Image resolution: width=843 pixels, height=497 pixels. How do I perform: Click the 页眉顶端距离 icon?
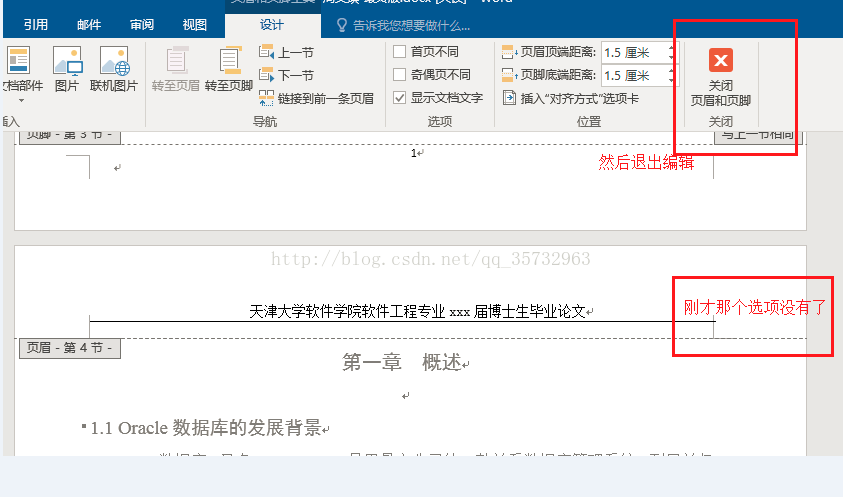point(509,52)
